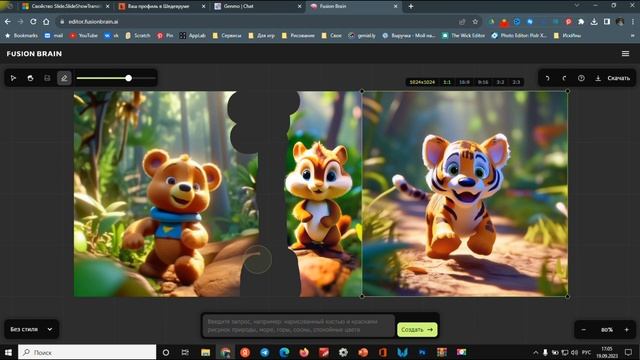Go to the browser home page
This screenshot has height=360, width=640.
click(46, 22)
